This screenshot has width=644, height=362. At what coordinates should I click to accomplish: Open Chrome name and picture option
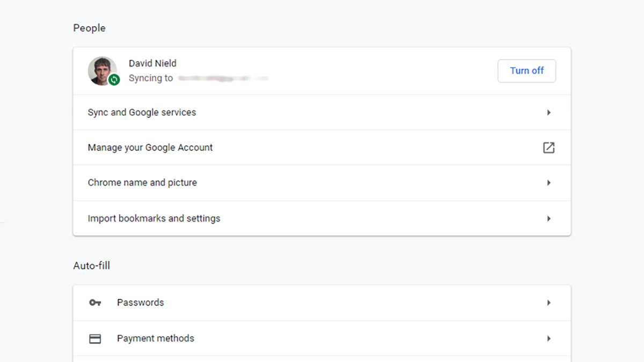pyautogui.click(x=322, y=183)
